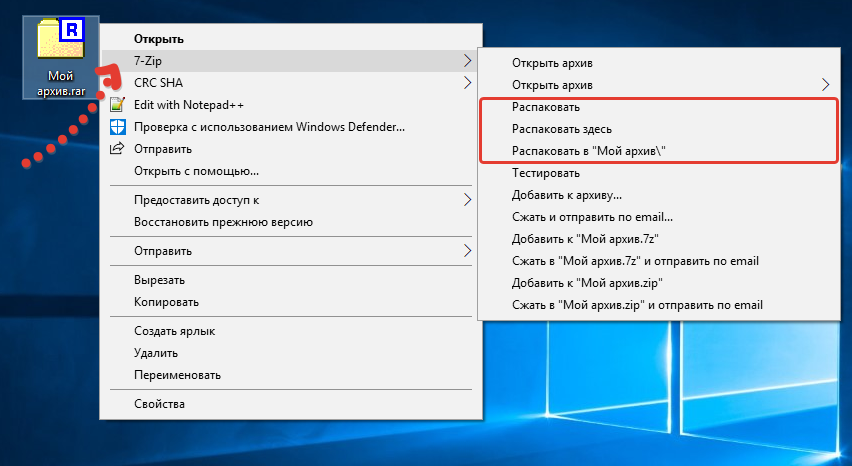
Task: Click the first Открыть архив submenu item
Action: (659, 63)
